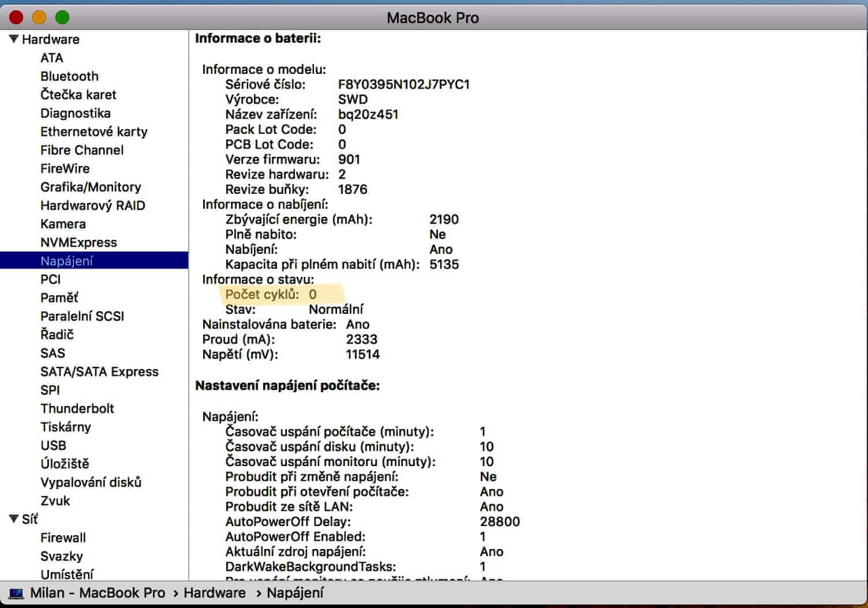This screenshot has height=608, width=868.
Task: Click the MacBook icon in path bar
Action: click(16, 593)
